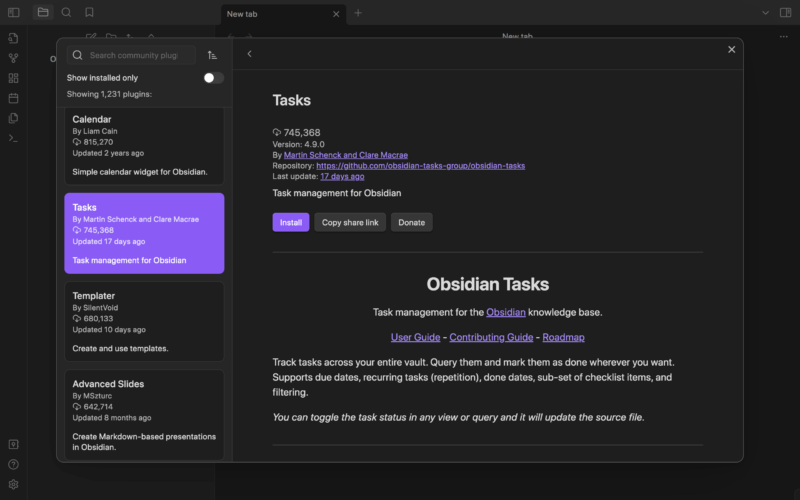This screenshot has width=800, height=500.
Task: Collapse the left sidebar with the toggle icon
Action: click(14, 12)
